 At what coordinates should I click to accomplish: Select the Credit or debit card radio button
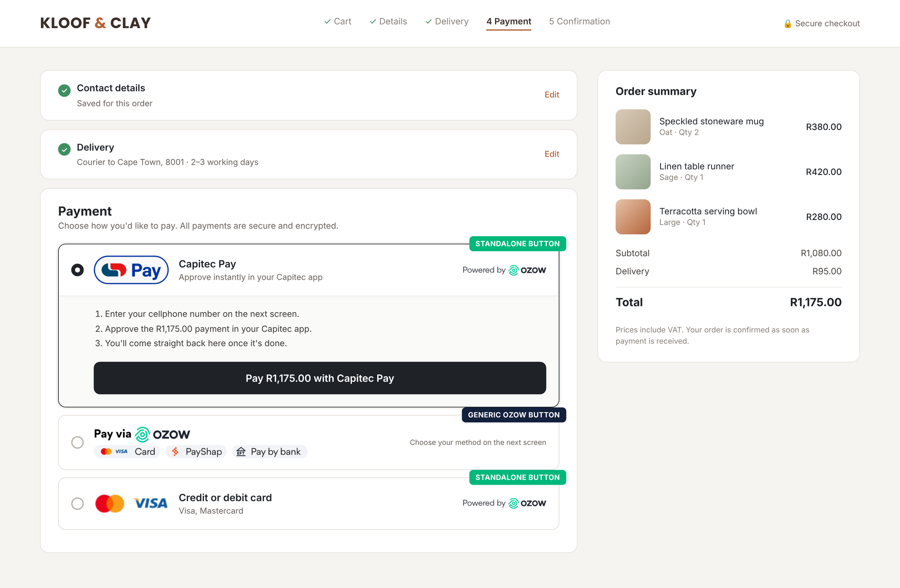pos(78,504)
